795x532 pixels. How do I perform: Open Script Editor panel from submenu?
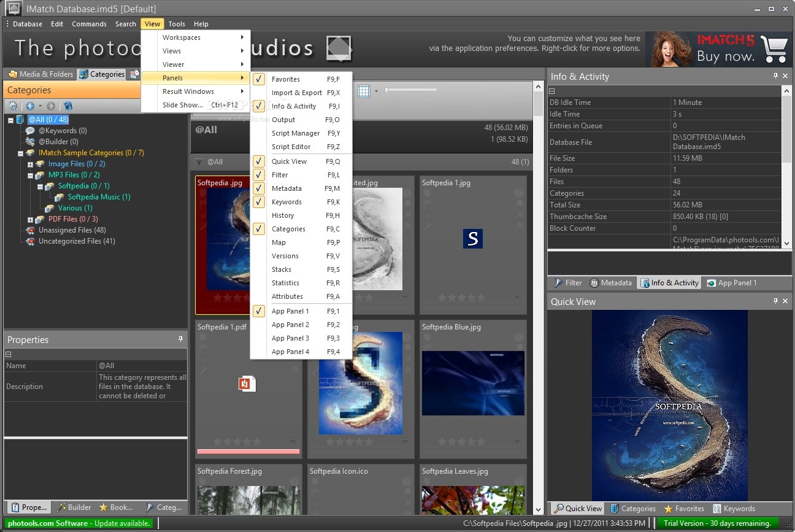click(301, 147)
